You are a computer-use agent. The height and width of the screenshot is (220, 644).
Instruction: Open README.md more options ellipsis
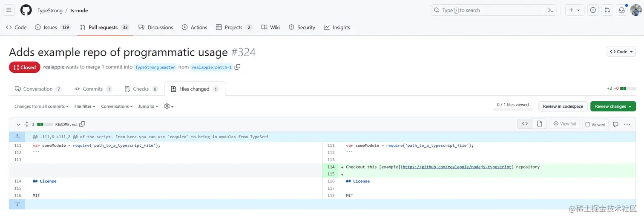(x=627, y=124)
